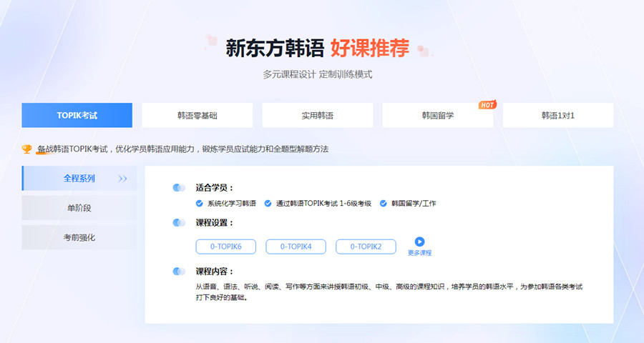This screenshot has width=644, height=343.
Task: Expand the 考前强化 sidebar item
Action: coord(79,237)
